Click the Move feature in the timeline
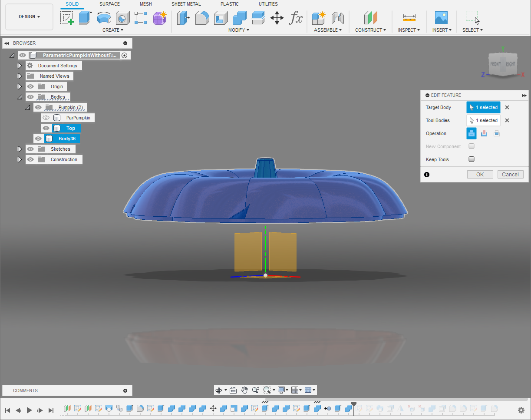This screenshot has height=420, width=531. click(213, 408)
